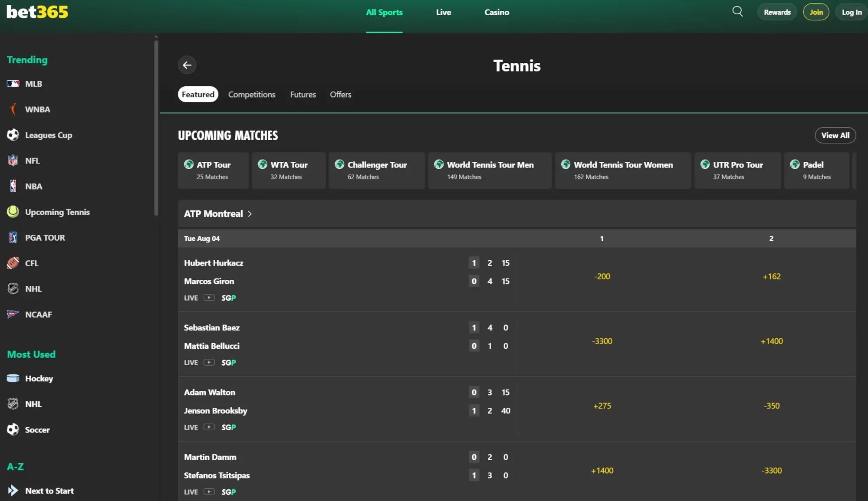
Task: Select -3300 odds for Stefanos Tsitsipas
Action: pyautogui.click(x=772, y=470)
